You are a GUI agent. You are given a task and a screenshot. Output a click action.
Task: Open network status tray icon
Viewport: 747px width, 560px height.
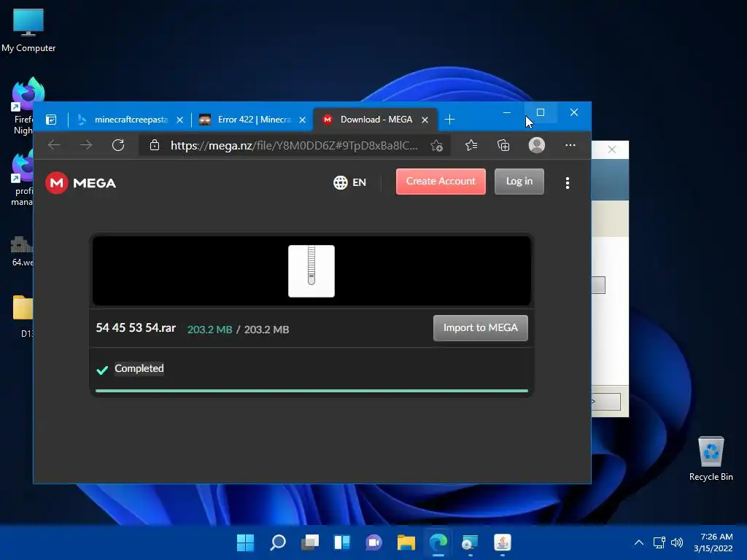[659, 542]
